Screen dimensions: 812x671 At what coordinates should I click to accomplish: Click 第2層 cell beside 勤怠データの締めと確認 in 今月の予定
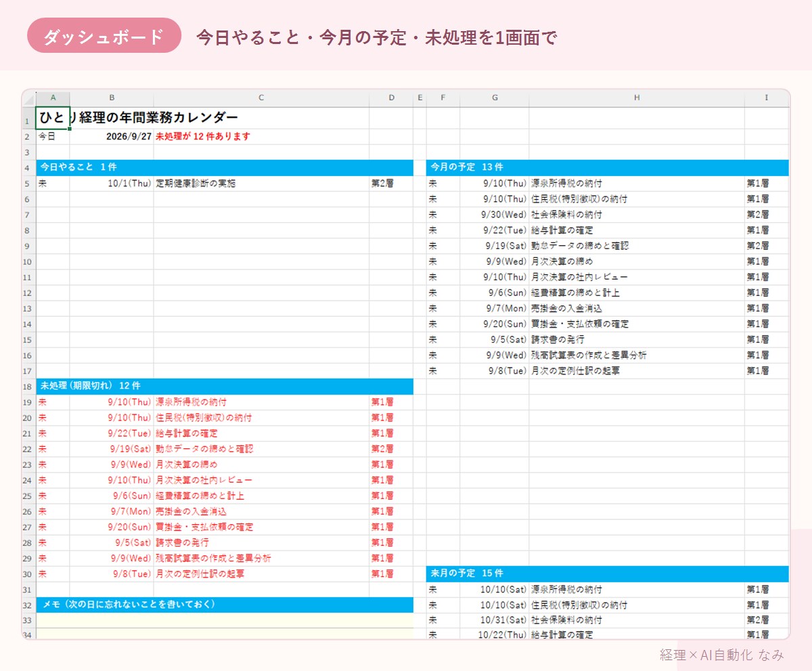click(767, 246)
